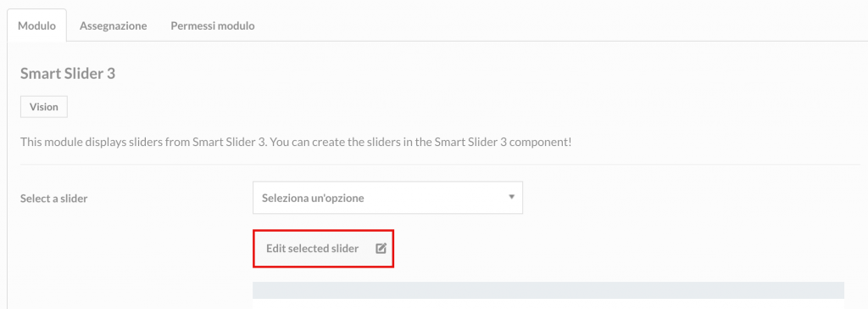
Task: Open the Seleziona un'opzione combo box
Action: click(x=387, y=198)
